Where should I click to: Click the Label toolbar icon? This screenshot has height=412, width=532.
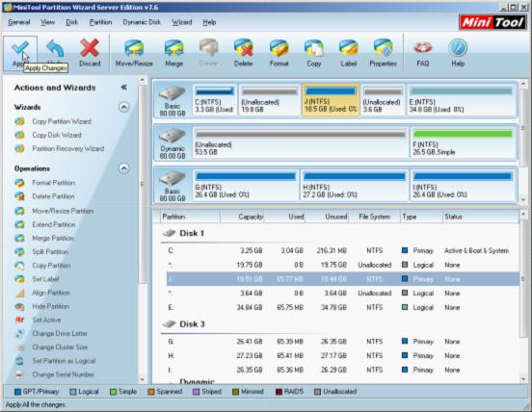349,48
